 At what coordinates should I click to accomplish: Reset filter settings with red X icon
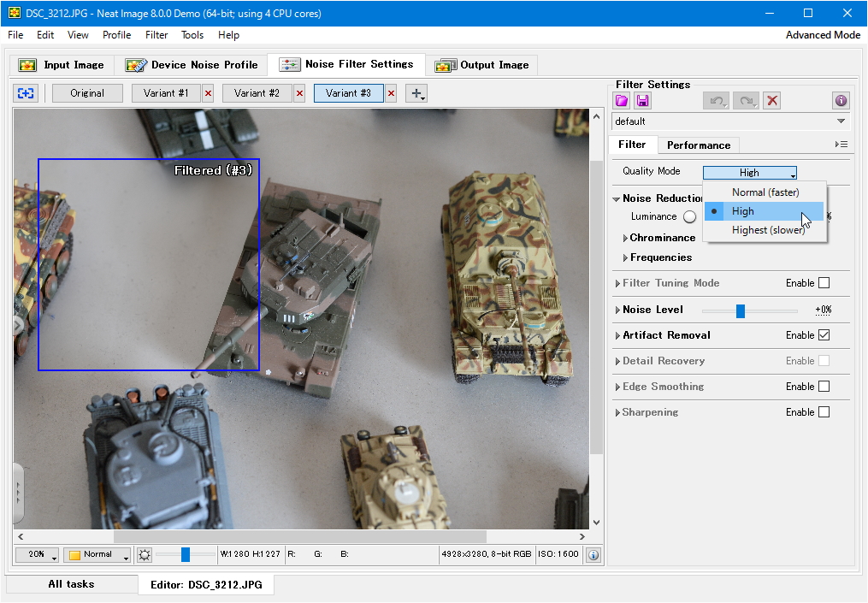pos(771,101)
